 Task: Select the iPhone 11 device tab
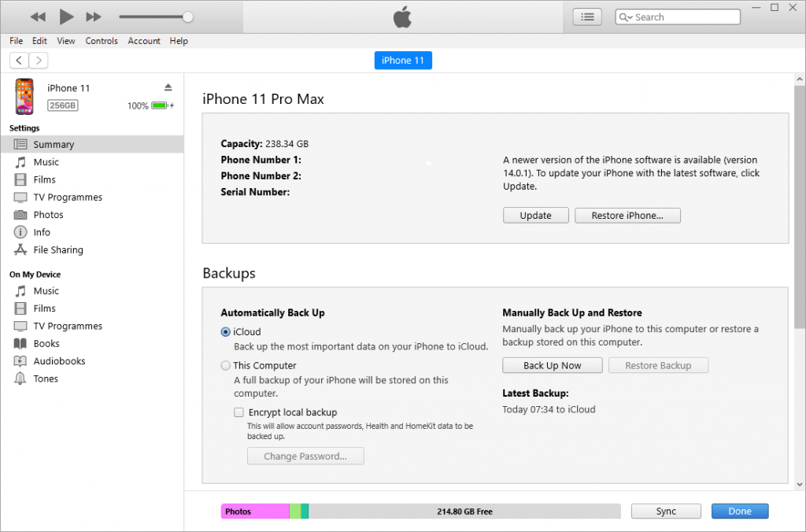point(403,60)
